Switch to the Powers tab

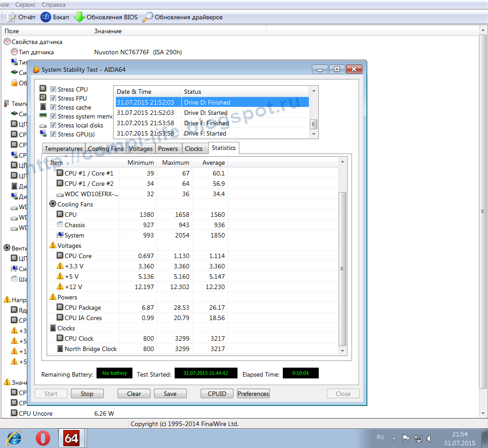[168, 149]
